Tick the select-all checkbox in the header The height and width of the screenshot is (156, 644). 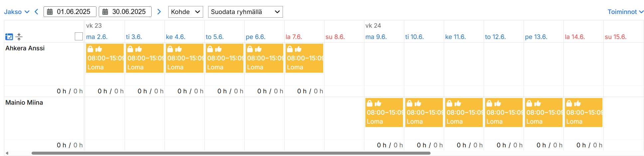tap(79, 36)
